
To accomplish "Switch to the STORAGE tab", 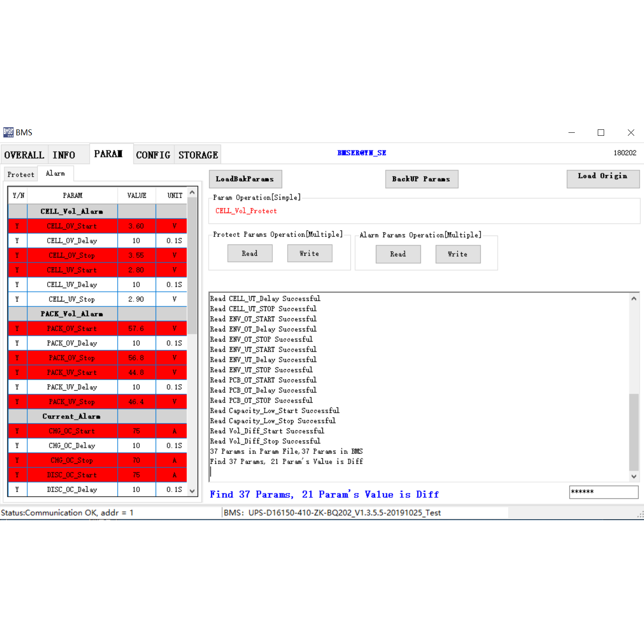I will point(198,155).
